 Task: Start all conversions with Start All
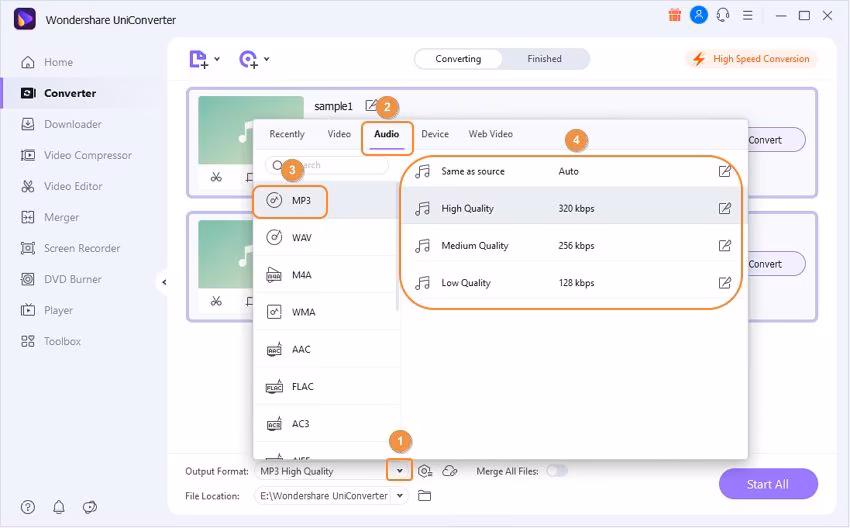pyautogui.click(x=768, y=484)
